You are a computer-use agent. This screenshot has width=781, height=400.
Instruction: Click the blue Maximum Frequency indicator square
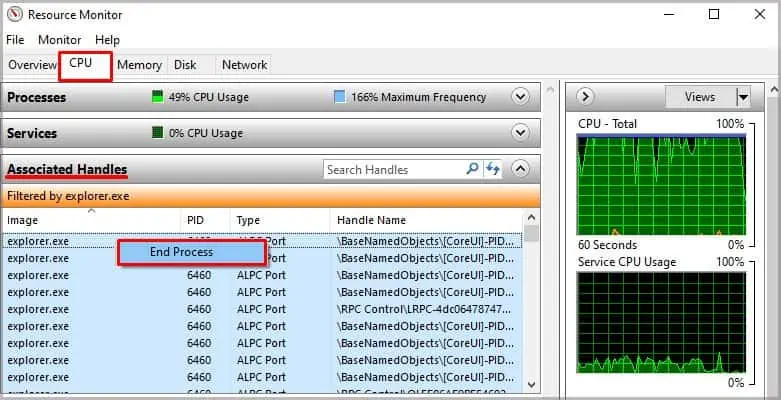pos(340,97)
